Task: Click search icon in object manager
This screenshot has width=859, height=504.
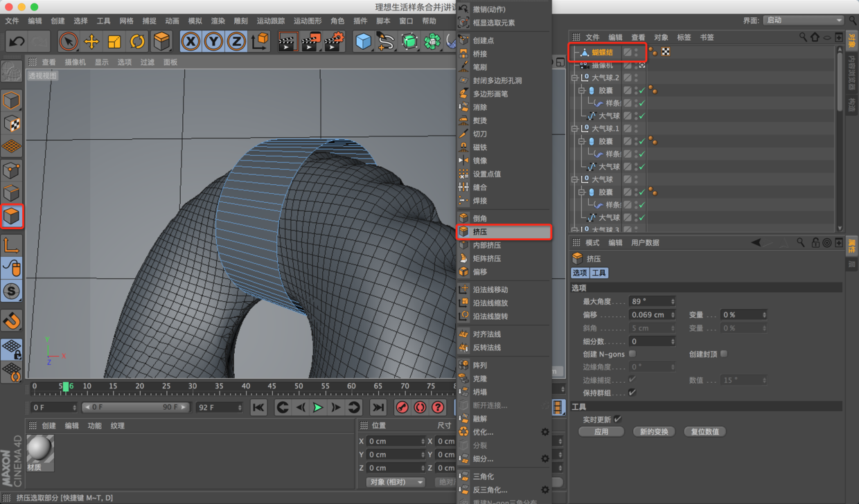Action: click(x=803, y=37)
